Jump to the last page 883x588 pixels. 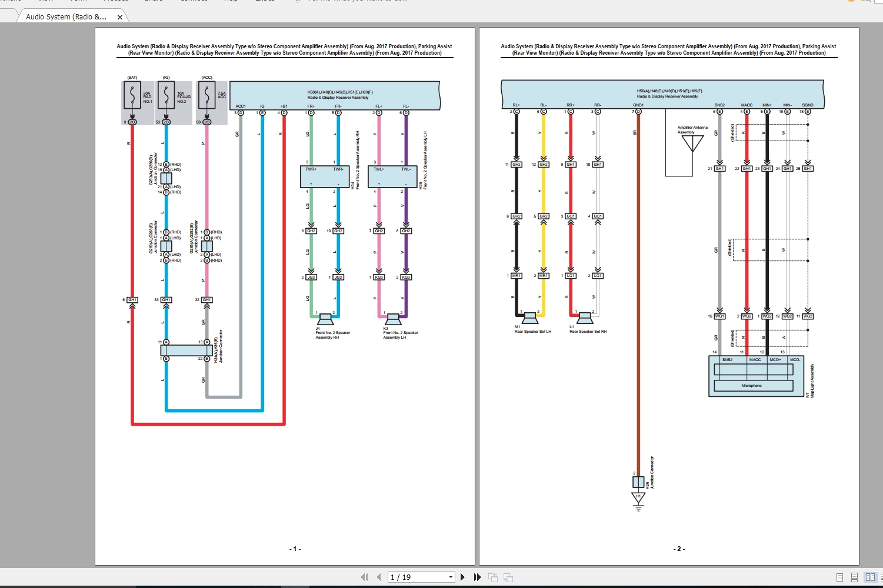pos(478,577)
